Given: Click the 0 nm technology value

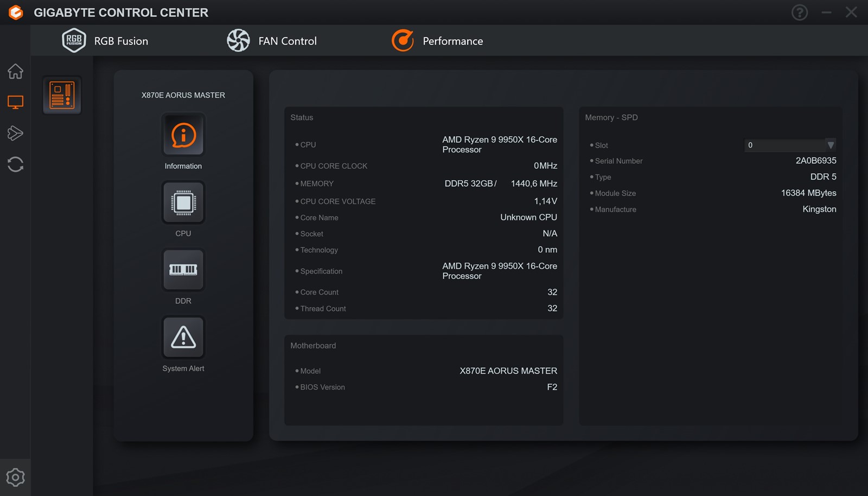Looking at the screenshot, I should pos(547,250).
